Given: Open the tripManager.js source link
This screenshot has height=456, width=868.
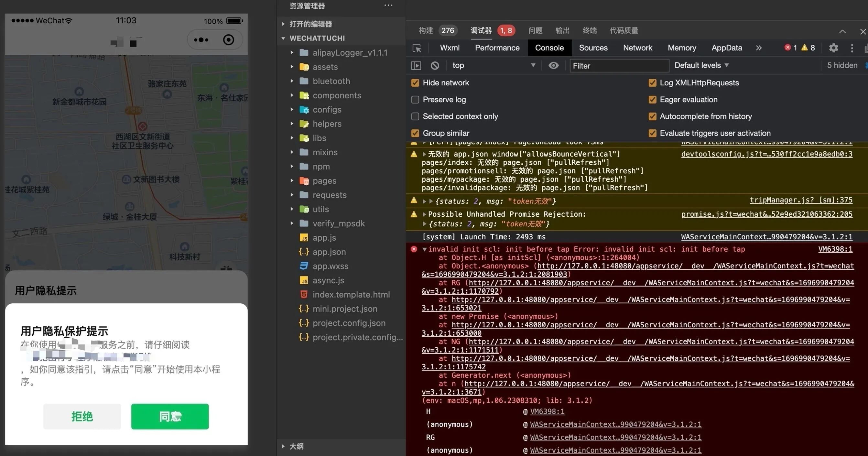Looking at the screenshot, I should tap(801, 200).
